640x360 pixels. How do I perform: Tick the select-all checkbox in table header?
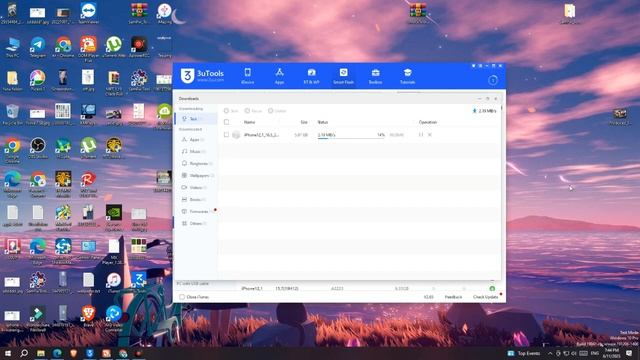coord(227,122)
